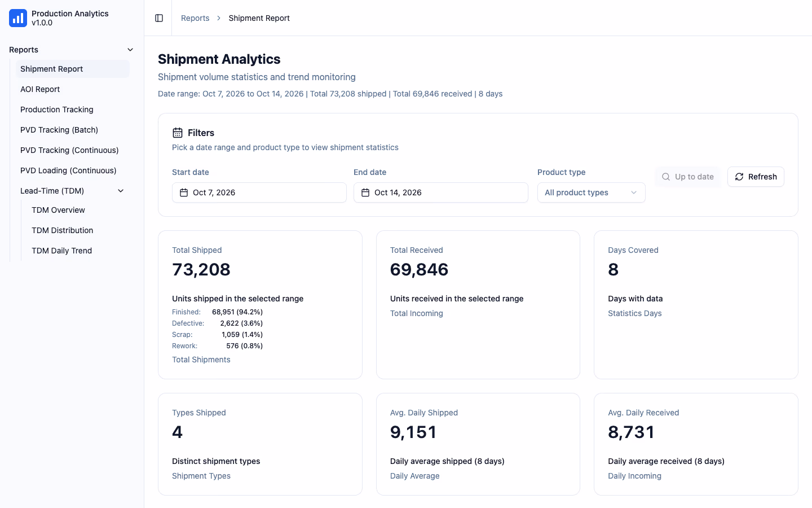Open TDM Overview
The height and width of the screenshot is (508, 812).
point(78,210)
